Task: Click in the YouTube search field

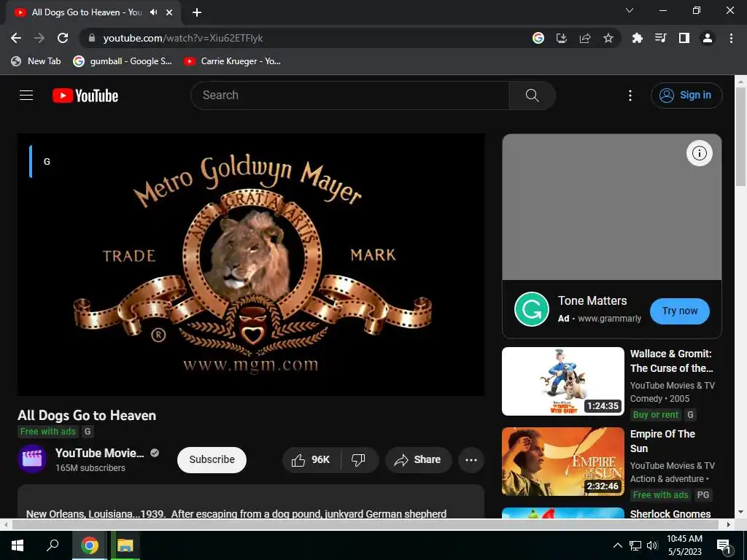Action: coord(350,96)
